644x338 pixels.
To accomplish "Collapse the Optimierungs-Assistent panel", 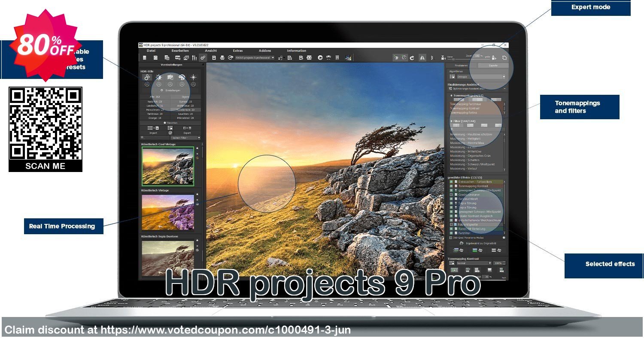I will 504,89.
